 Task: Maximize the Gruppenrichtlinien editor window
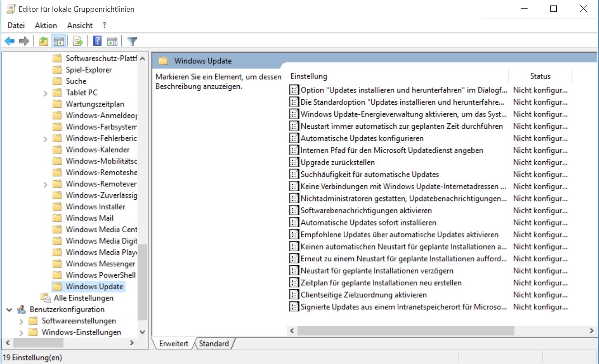[x=553, y=9]
